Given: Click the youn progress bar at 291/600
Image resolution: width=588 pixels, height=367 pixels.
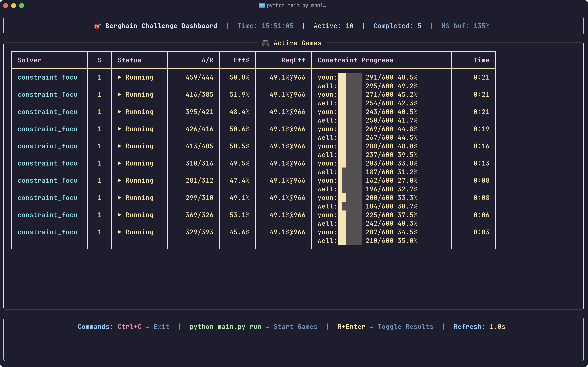Looking at the screenshot, I should click(x=349, y=77).
